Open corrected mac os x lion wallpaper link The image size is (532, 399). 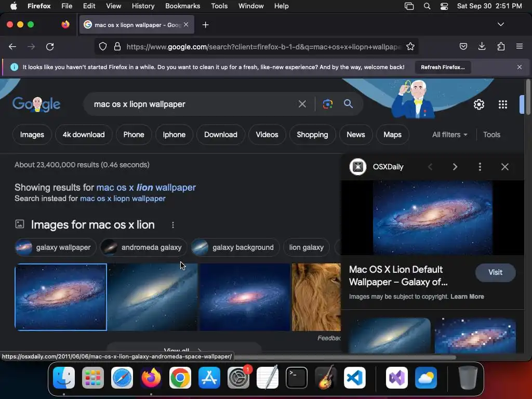[x=146, y=187]
